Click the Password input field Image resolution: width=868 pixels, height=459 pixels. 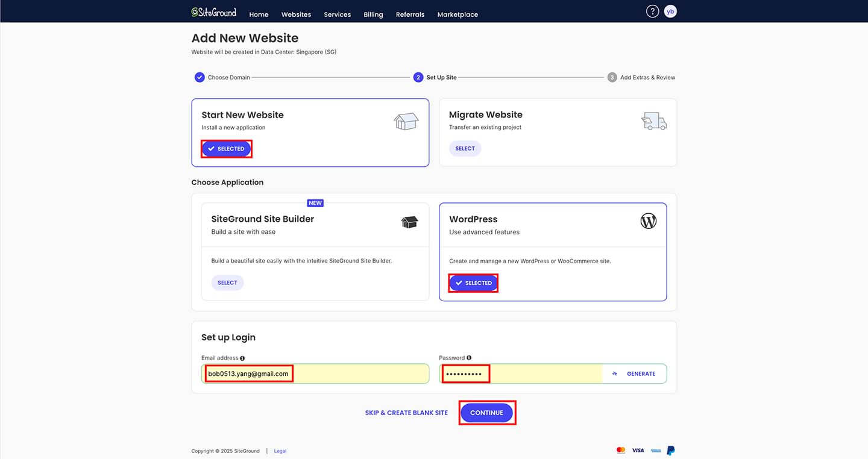point(520,373)
